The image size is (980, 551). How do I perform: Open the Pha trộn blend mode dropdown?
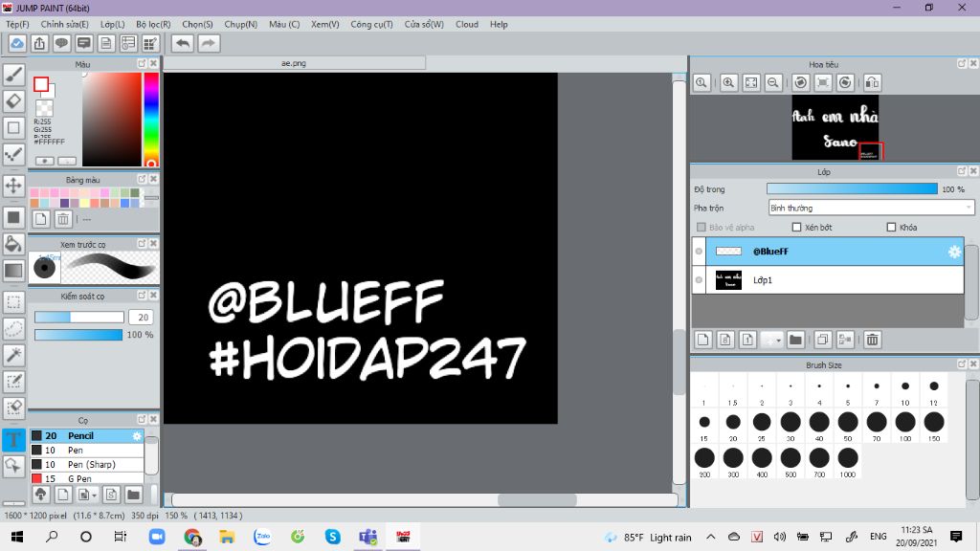coord(871,208)
